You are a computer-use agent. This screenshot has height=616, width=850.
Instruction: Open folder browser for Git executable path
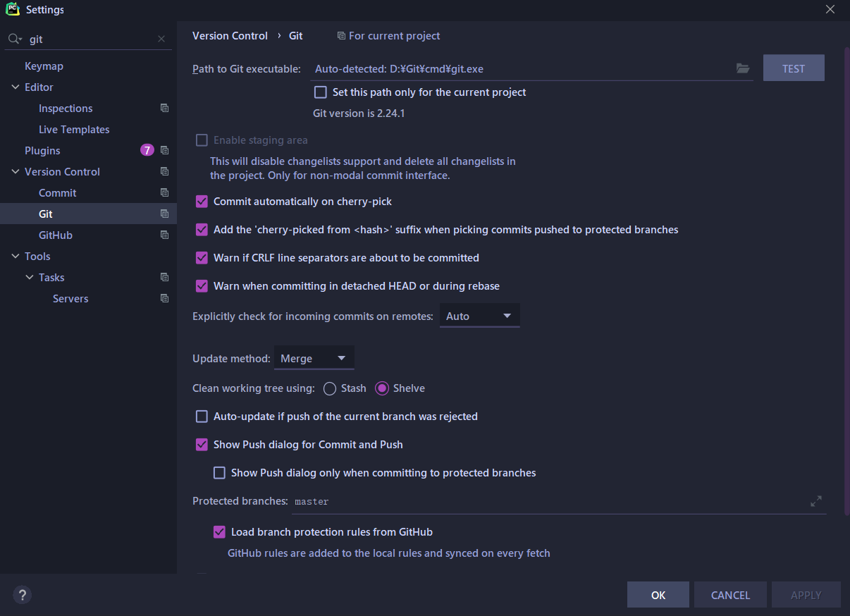(x=742, y=68)
